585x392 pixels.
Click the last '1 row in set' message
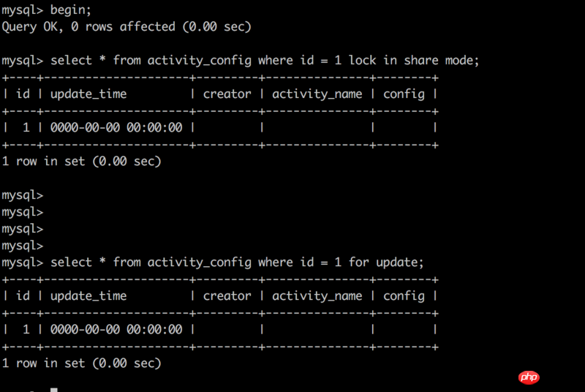click(x=81, y=363)
